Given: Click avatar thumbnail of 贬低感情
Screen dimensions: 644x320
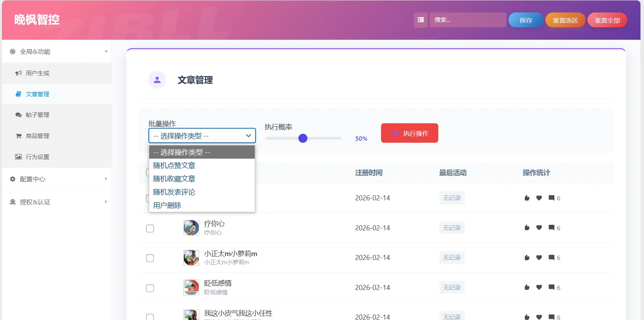Looking at the screenshot, I should [x=191, y=287].
